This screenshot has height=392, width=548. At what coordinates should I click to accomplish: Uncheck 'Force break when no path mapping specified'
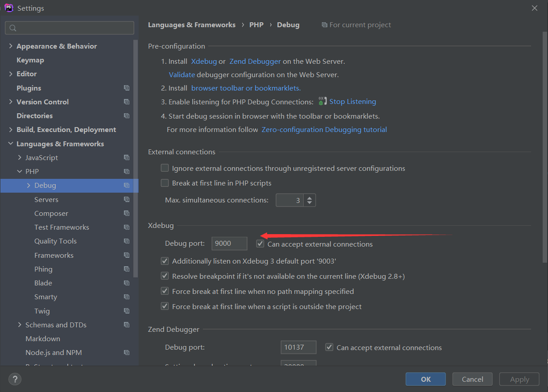click(165, 291)
